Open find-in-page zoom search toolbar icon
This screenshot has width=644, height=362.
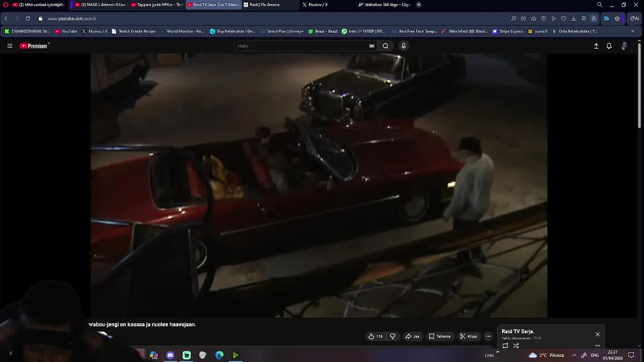click(514, 19)
